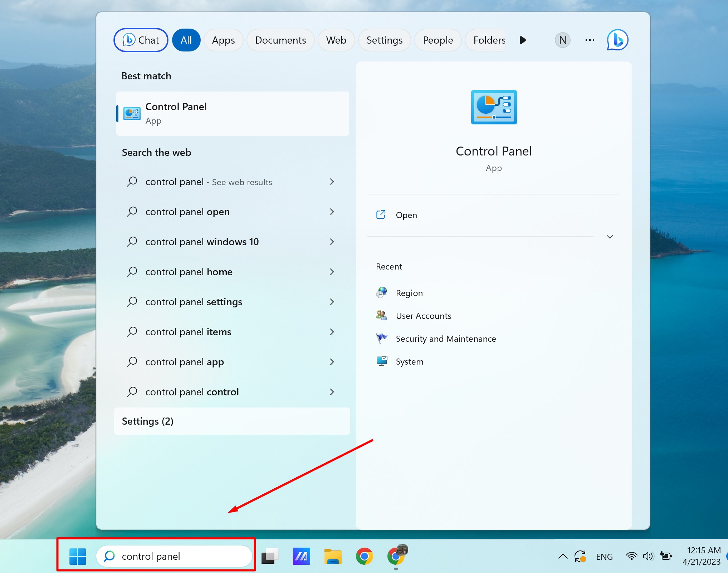Click the Bing icon at top right
This screenshot has height=573, width=728.
click(617, 40)
